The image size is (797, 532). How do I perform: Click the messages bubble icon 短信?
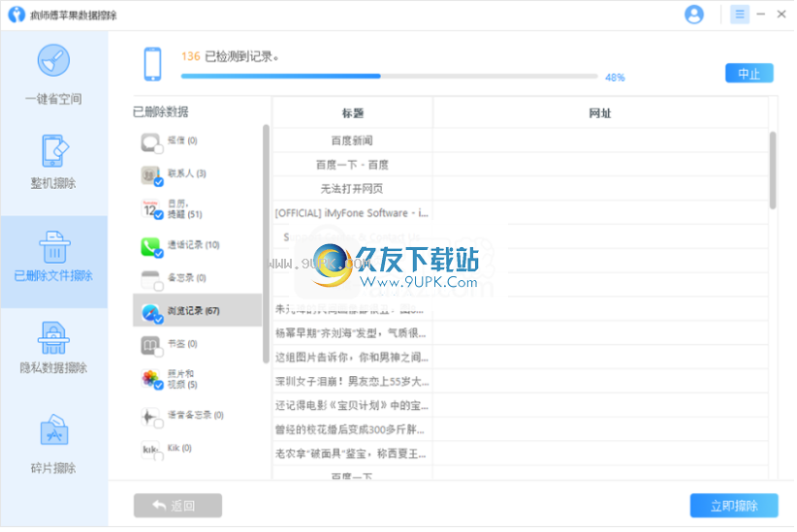[150, 142]
